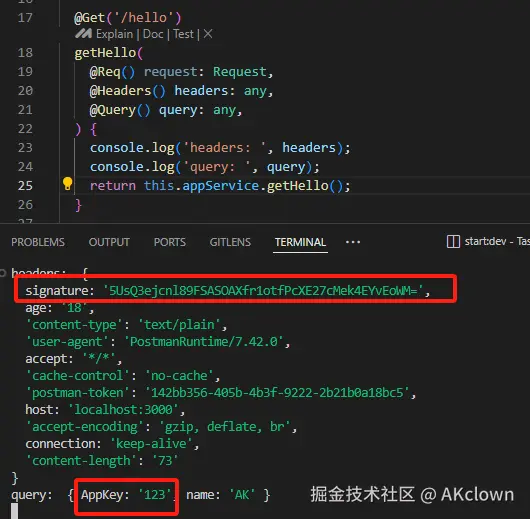Viewport: 530px width, 519px height.
Task: Click the Request type on line 19
Action: (240, 72)
